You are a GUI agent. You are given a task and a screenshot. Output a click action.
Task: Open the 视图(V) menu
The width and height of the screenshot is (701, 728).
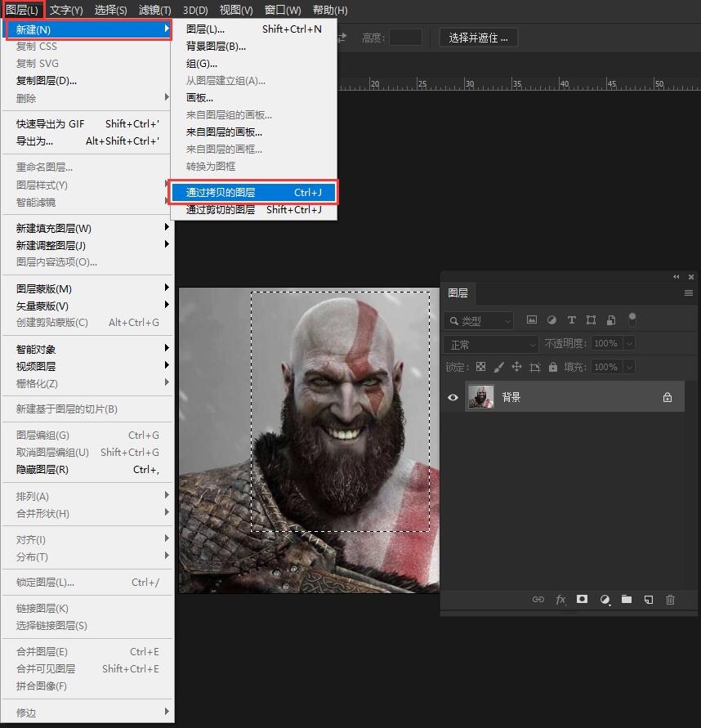236,10
